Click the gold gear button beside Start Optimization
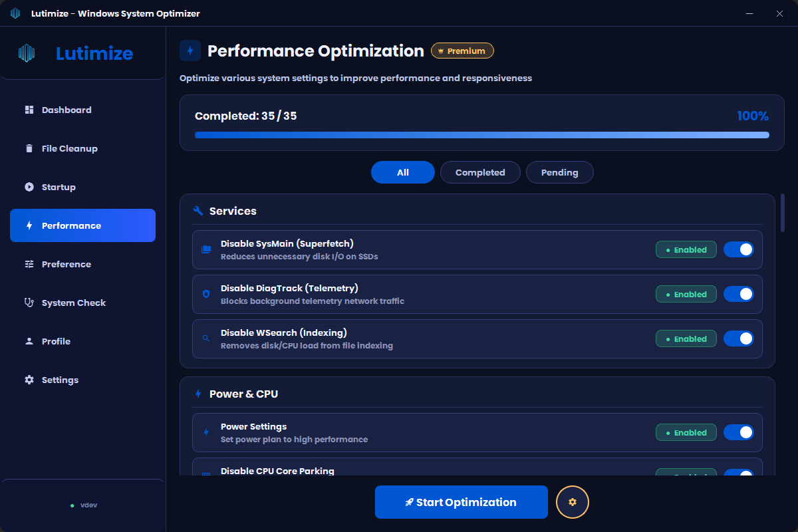 573,502
